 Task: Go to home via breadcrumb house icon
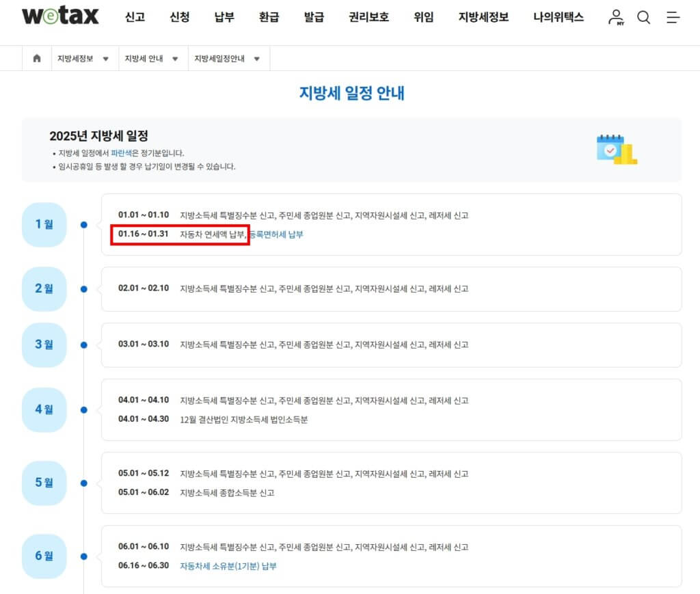point(37,59)
